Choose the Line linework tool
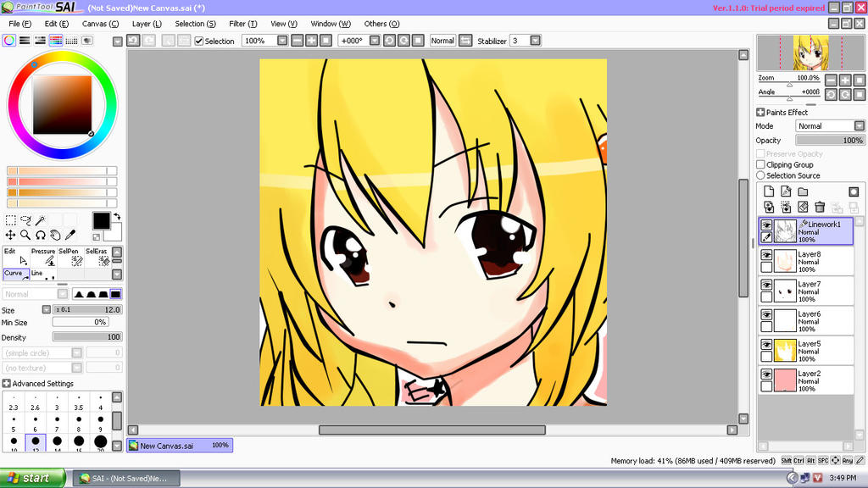 (x=43, y=274)
